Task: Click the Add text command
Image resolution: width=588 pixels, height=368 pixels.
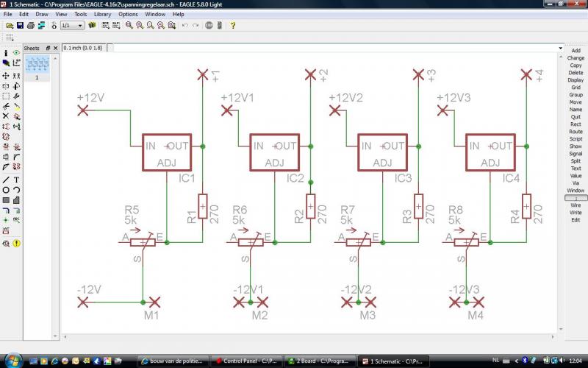Action: point(576,50)
